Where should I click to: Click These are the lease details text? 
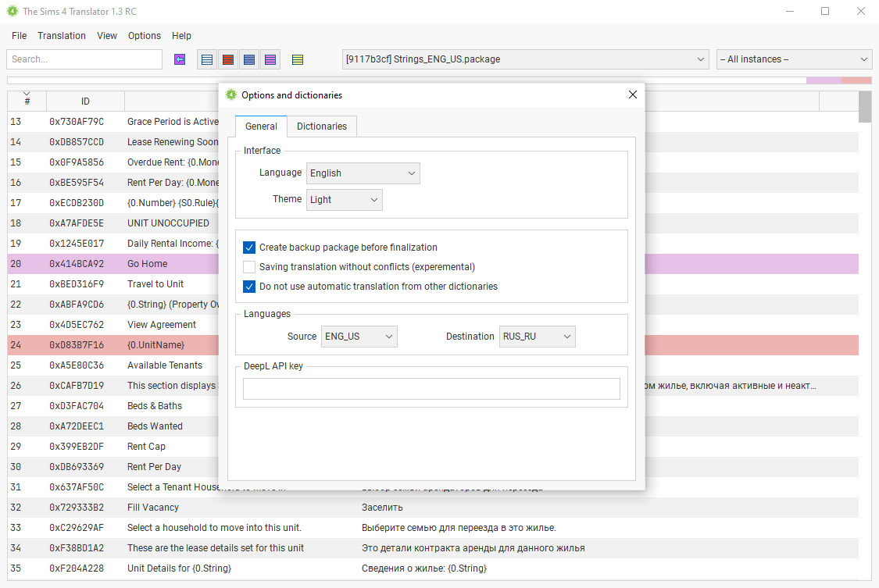(216, 547)
